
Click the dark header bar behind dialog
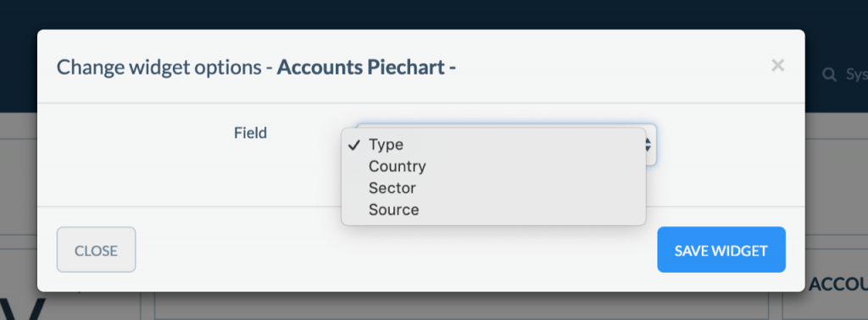(434, 14)
